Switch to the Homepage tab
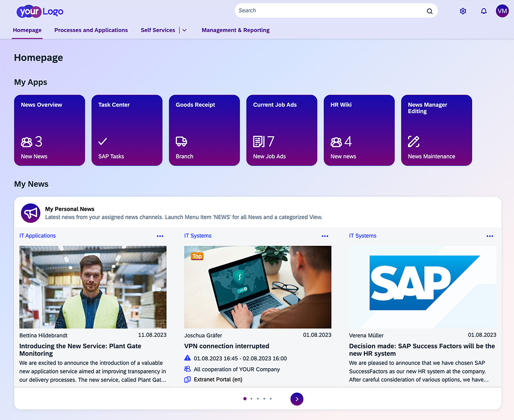Screen dimensions: 514x420 pyautogui.click(x=27, y=30)
